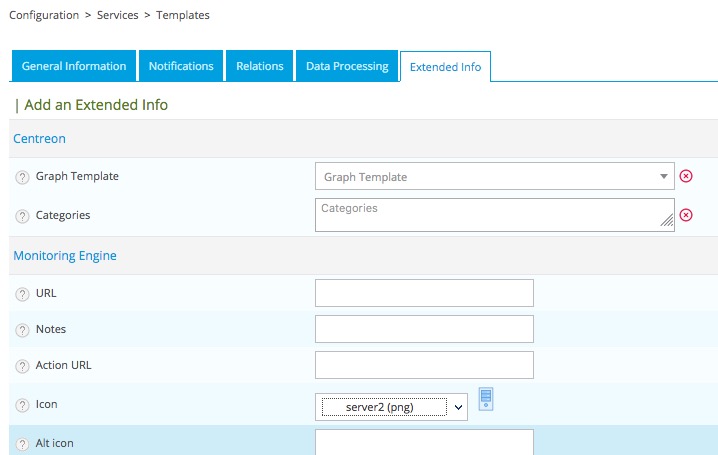Open the Categories multi-select field
This screenshot has width=718, height=455.
[x=494, y=214]
